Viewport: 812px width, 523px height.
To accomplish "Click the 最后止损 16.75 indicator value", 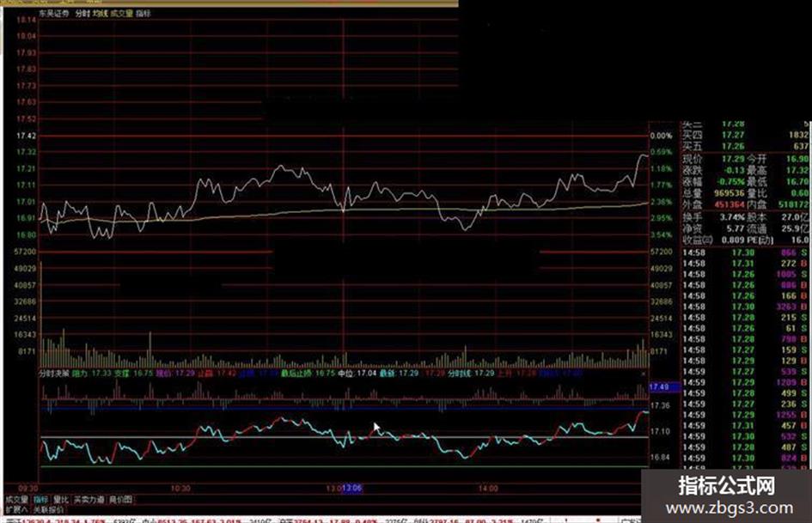I will pos(308,374).
